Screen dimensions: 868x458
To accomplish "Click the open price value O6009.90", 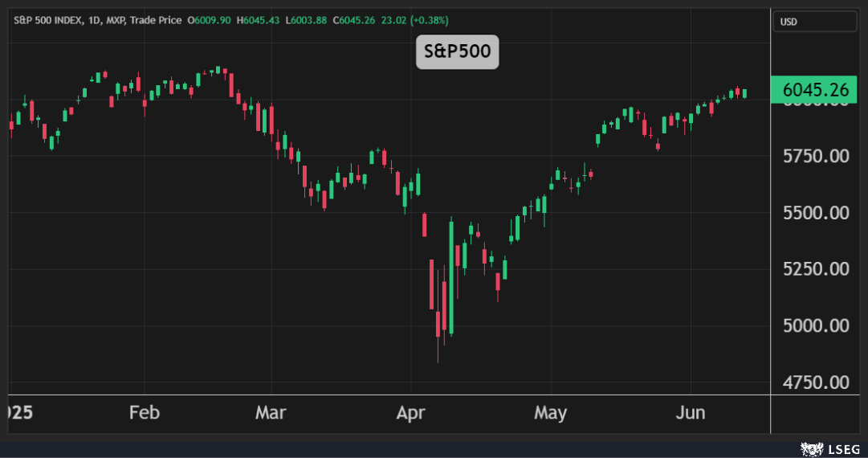I will [x=210, y=20].
